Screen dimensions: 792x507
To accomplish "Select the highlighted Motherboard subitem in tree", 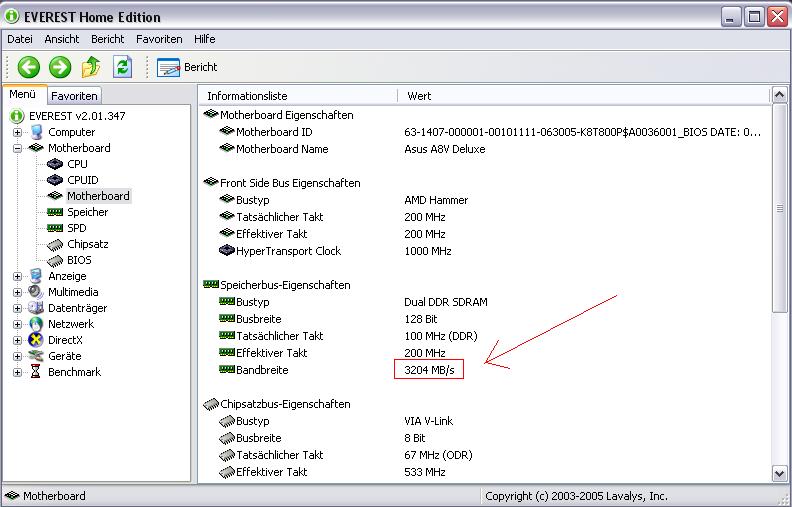I will click(98, 196).
